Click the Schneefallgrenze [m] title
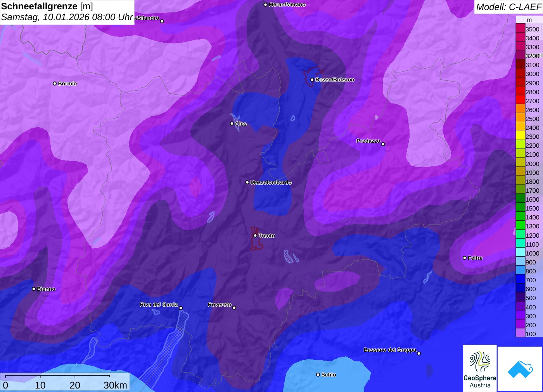 (47, 6)
